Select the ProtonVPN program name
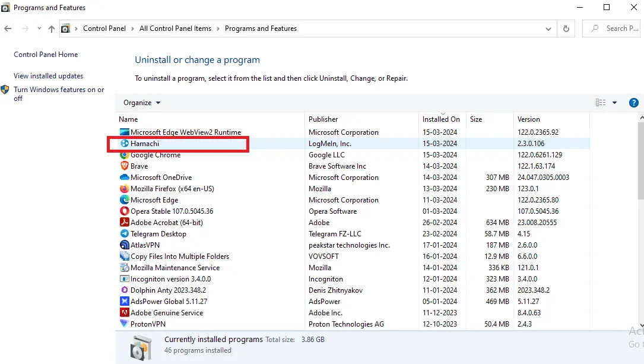644x364 pixels. click(148, 324)
